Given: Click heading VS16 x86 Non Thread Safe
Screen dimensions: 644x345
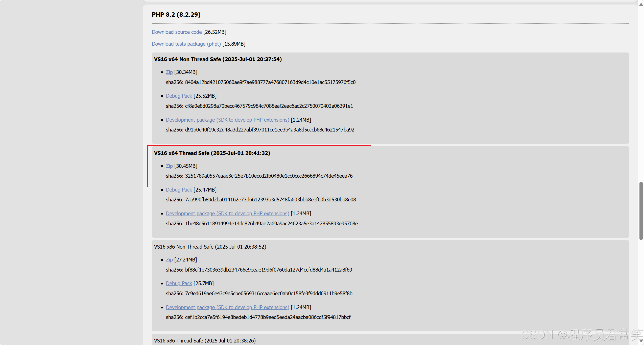Looking at the screenshot, I should click(x=210, y=247).
